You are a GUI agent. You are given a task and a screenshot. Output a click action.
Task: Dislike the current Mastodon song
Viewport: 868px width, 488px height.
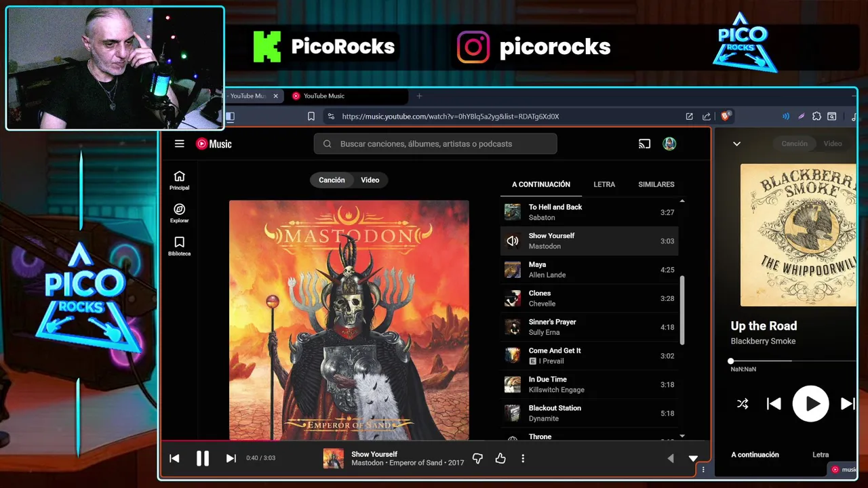pos(477,459)
